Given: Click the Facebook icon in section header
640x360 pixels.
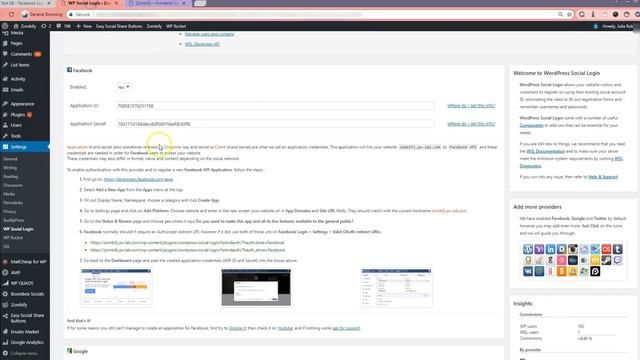Looking at the screenshot, I should click(69, 70).
